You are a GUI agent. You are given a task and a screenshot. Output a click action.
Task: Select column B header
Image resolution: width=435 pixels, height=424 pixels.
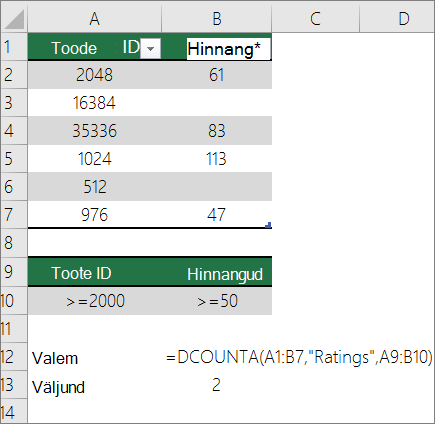pyautogui.click(x=217, y=19)
